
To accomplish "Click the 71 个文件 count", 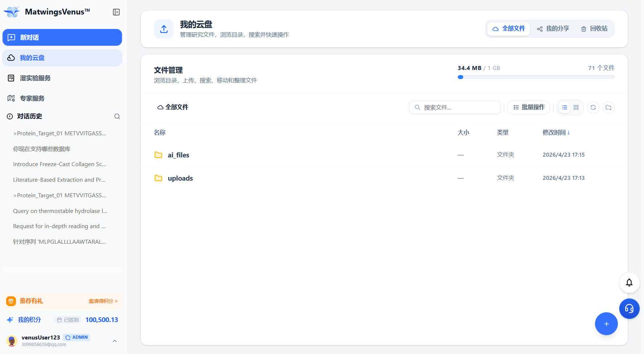I will click(x=601, y=68).
